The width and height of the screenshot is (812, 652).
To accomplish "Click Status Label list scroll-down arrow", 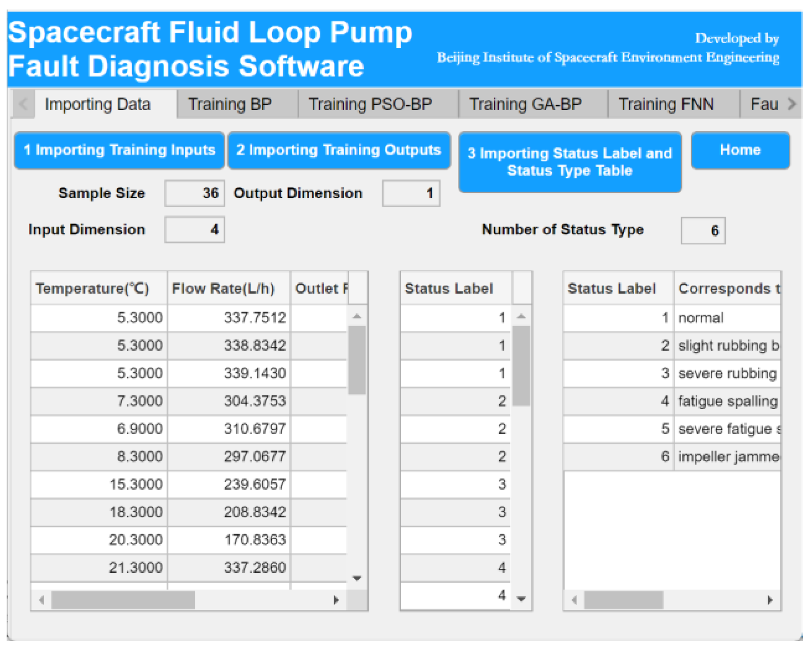I will coord(521,599).
